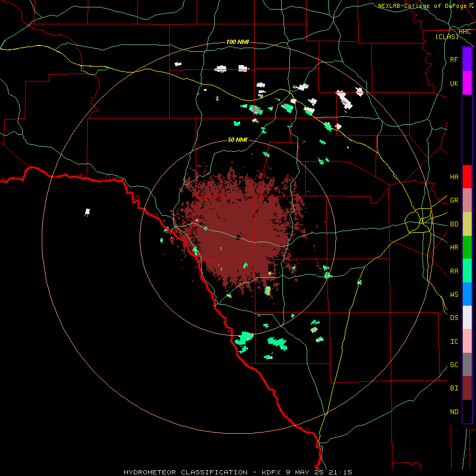Image resolution: width=476 pixels, height=476 pixels.
Task: Click the RA light green legend swatch
Action: pyautogui.click(x=467, y=271)
